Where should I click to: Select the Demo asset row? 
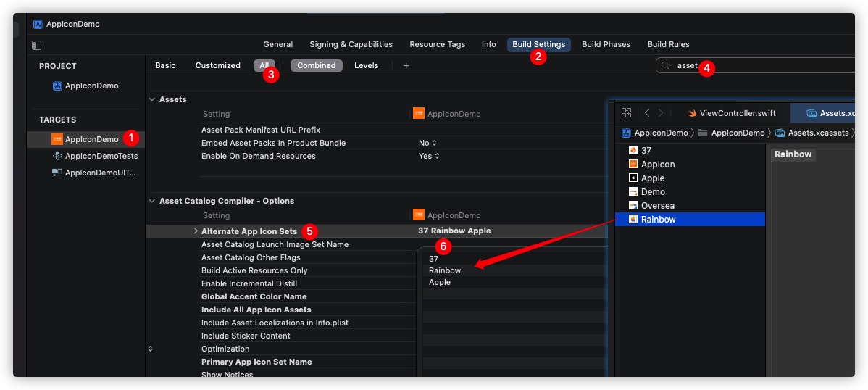click(690, 191)
